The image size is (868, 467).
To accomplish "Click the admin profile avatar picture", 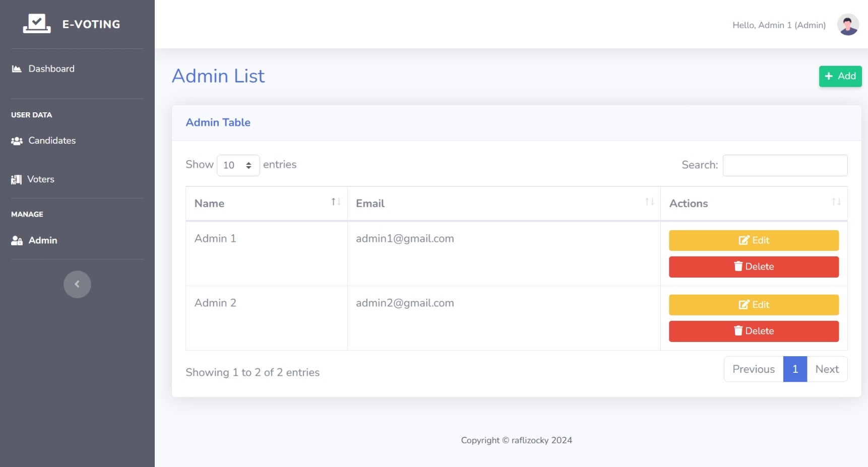I will pos(847,25).
